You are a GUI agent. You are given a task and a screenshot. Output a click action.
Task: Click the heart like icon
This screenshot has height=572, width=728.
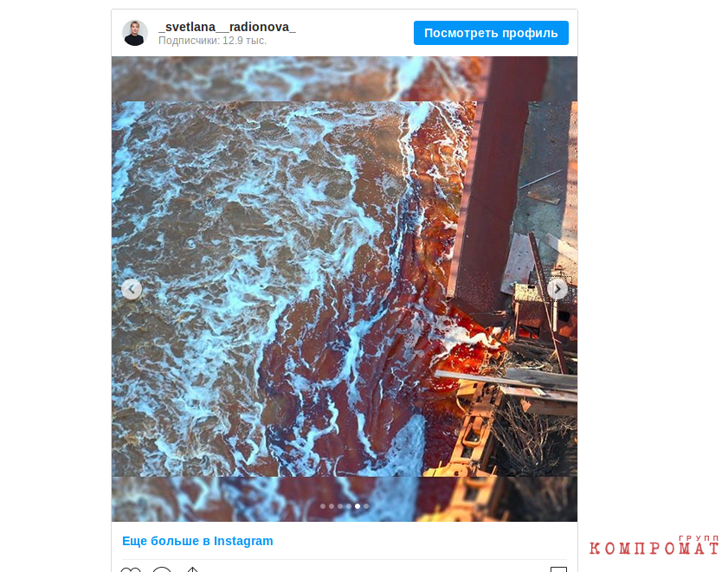click(131, 569)
